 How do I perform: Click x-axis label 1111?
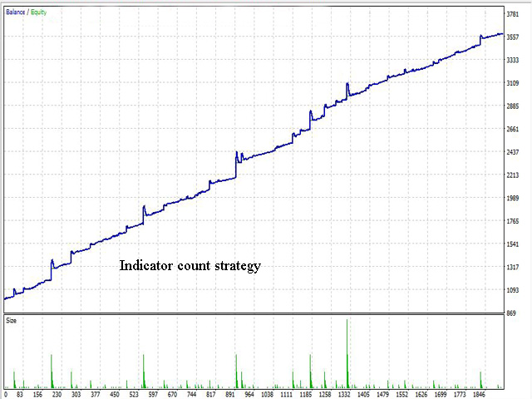286,394
